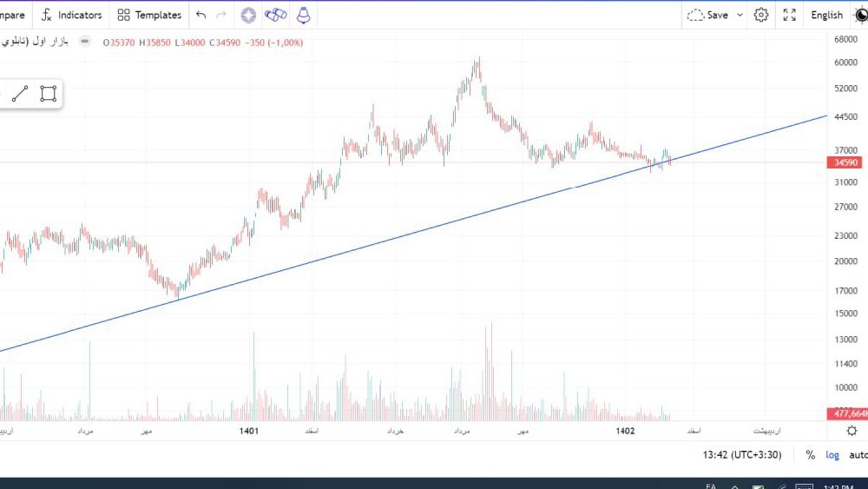Click the 1401 year label on time axis

tap(249, 431)
